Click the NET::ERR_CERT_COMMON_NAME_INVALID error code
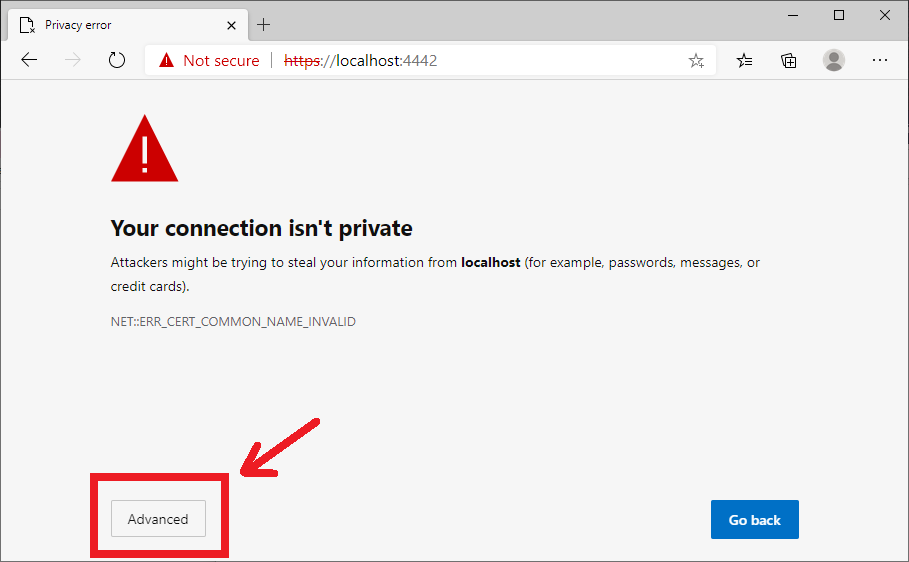The image size is (909, 562). tap(233, 322)
